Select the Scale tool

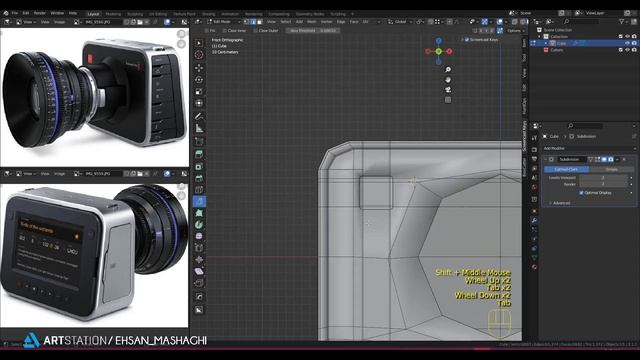199,91
